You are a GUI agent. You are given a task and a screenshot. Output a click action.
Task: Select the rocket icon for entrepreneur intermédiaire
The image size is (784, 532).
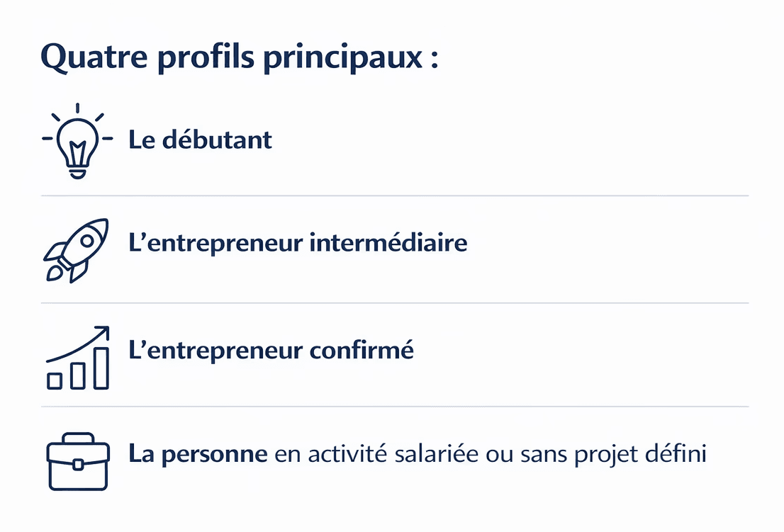76,251
